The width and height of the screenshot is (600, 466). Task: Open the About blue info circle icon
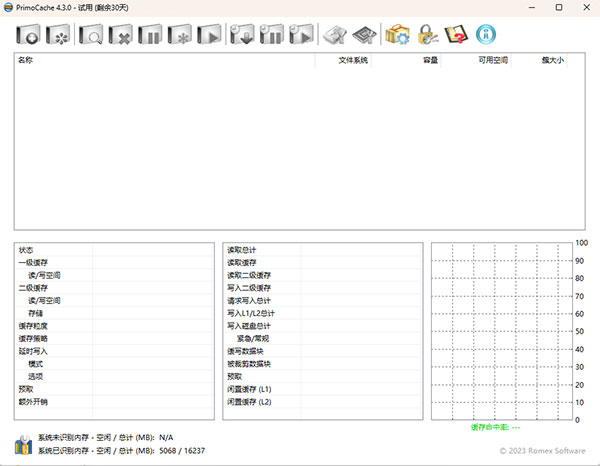point(486,34)
